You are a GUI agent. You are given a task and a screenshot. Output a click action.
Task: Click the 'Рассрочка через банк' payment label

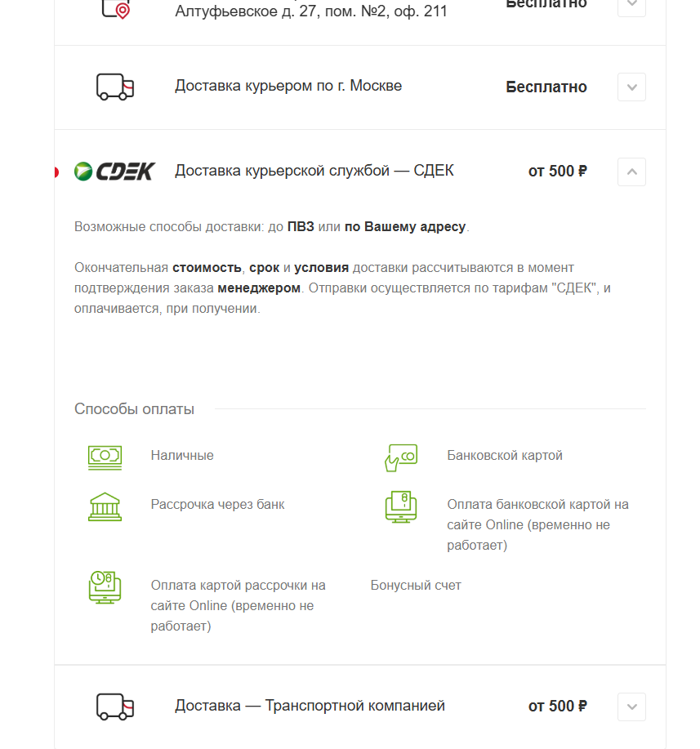pyautogui.click(x=217, y=505)
